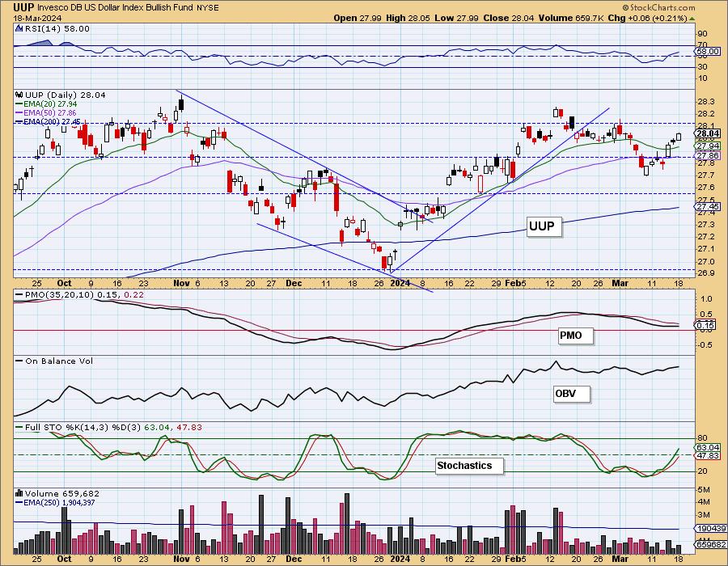Open the StockCharts.com copyright link
The height and width of the screenshot is (566, 728).
pos(658,7)
